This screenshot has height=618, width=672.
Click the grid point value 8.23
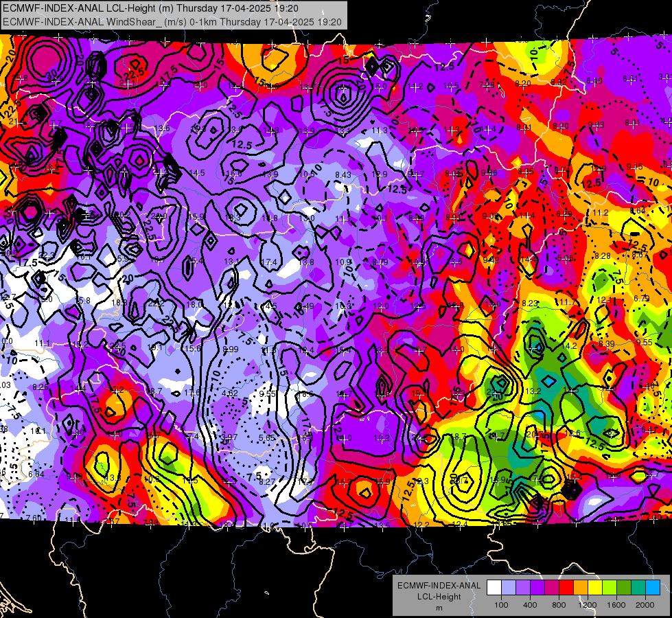530,304
